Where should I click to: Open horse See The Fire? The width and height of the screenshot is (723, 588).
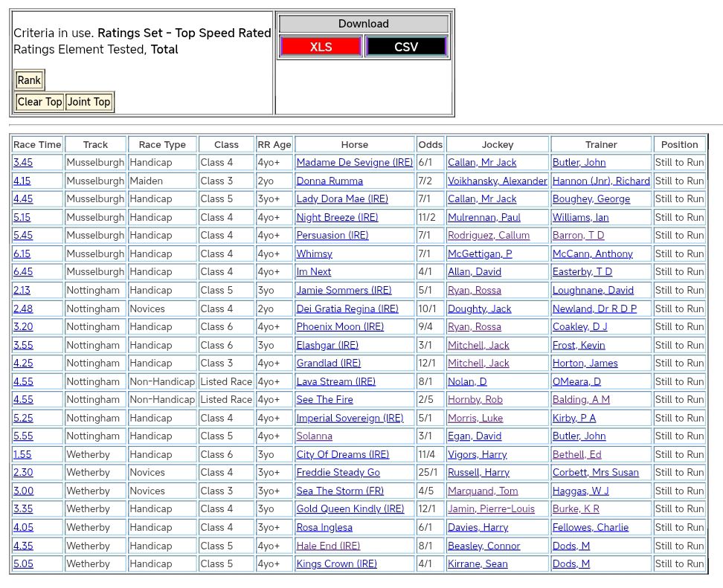click(324, 400)
